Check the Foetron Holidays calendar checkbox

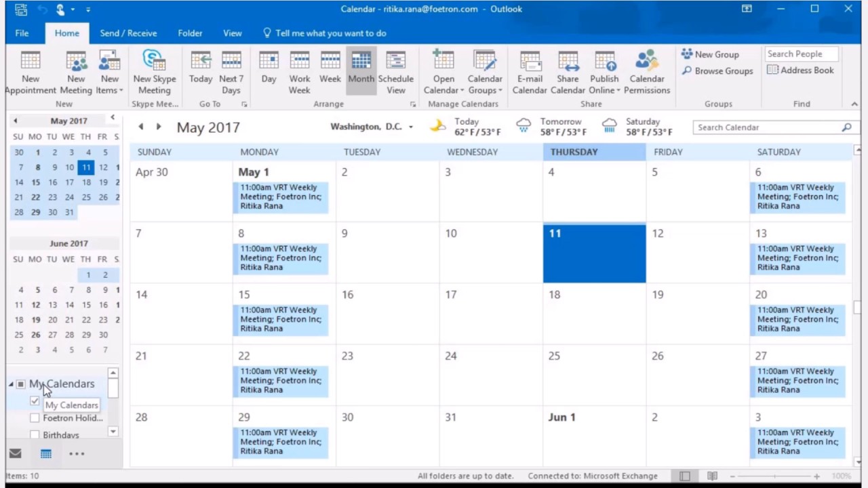click(35, 418)
